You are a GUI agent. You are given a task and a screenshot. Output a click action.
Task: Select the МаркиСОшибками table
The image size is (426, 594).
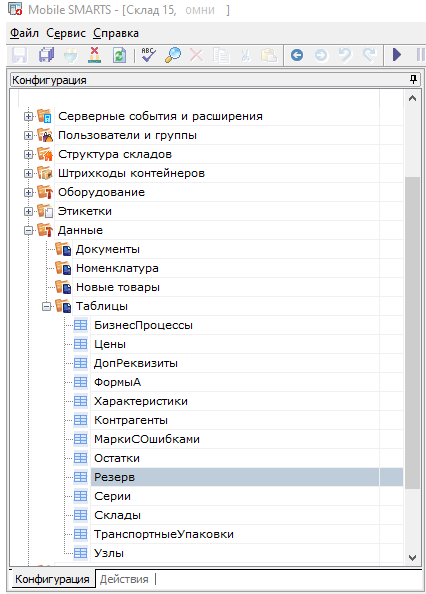point(147,439)
